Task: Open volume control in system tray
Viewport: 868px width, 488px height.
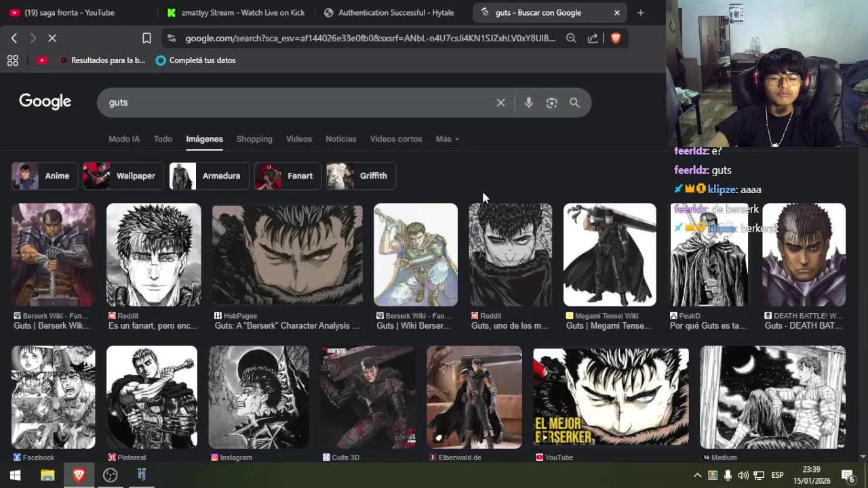Action: (x=743, y=475)
